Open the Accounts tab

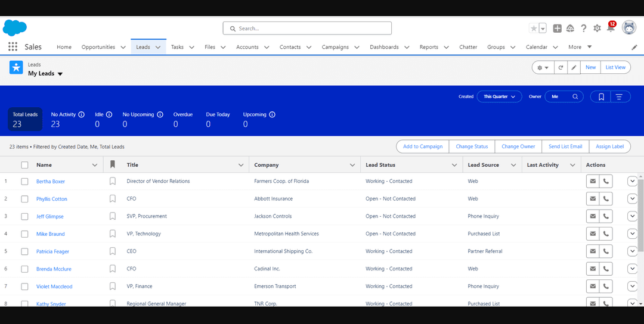[247, 47]
